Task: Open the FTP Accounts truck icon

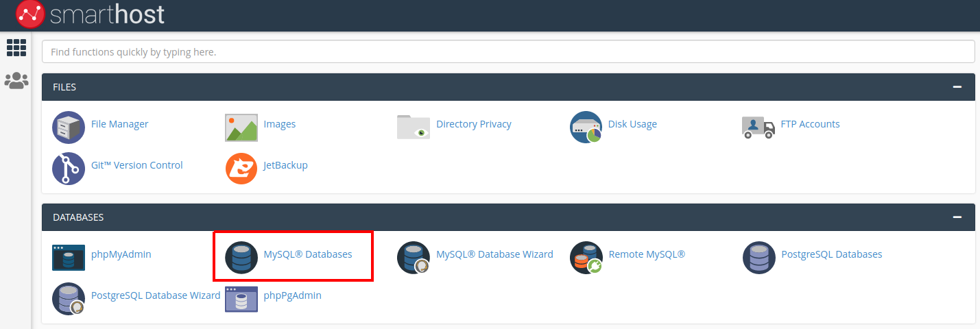Action: (x=758, y=127)
